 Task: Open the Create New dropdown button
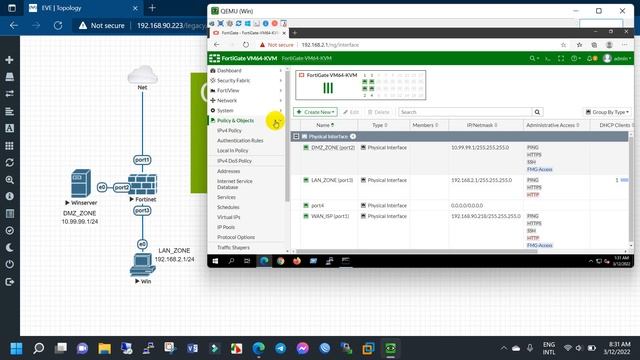(315, 112)
